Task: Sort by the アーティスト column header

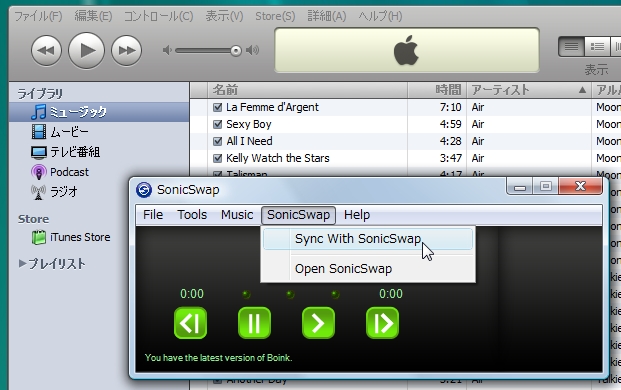Action: [529, 90]
